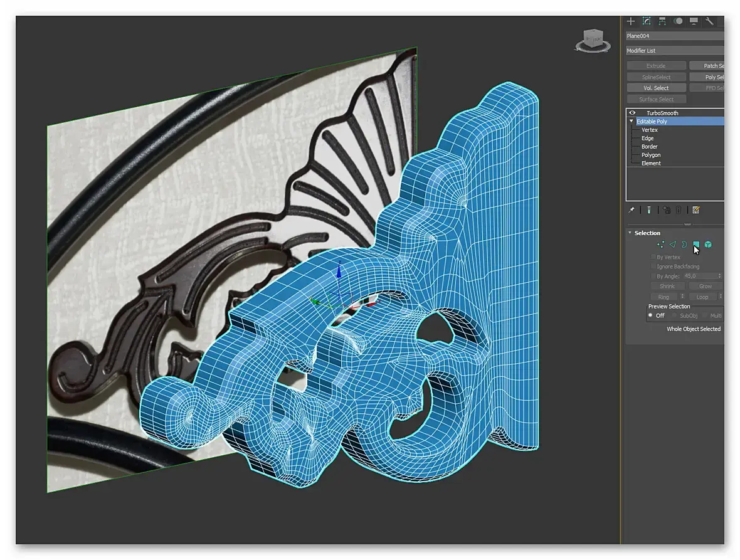Click the FFD Select modifier button
Viewport: 740px width, 560px height.
(x=707, y=88)
